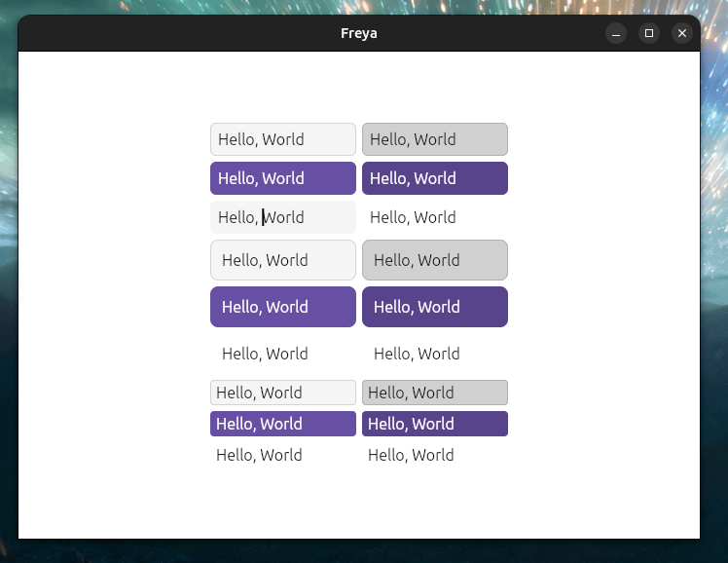Click the compact light-gray outlined Hello, World field
728x563 pixels.
tap(283, 393)
